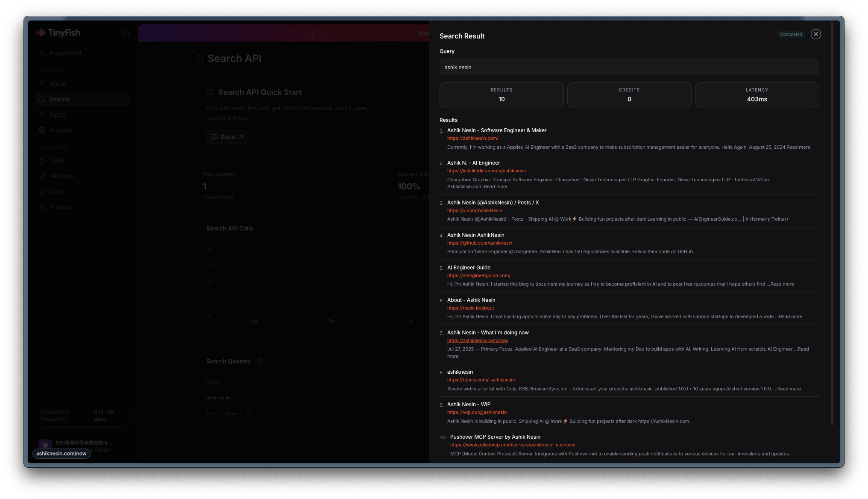Screen dimensions: 868x499
Task: Click the user avatar in the sidebar
Action: [x=45, y=445]
